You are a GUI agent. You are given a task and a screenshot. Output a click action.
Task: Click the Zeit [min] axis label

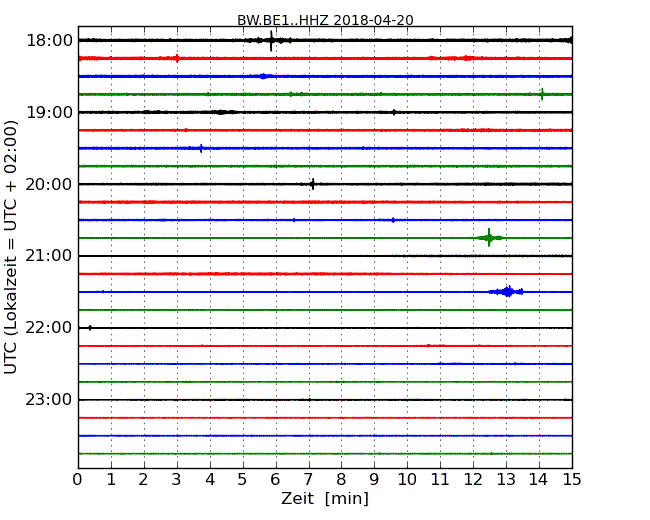pyautogui.click(x=325, y=498)
